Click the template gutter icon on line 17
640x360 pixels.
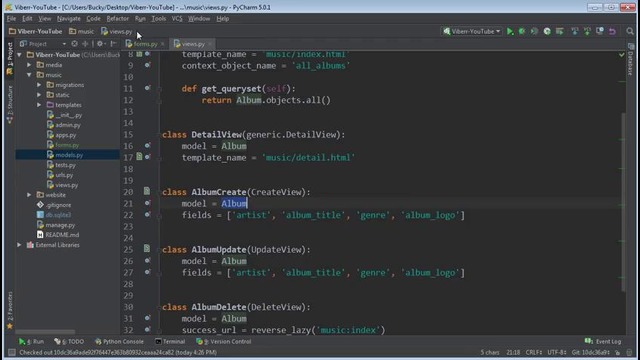tap(139, 157)
